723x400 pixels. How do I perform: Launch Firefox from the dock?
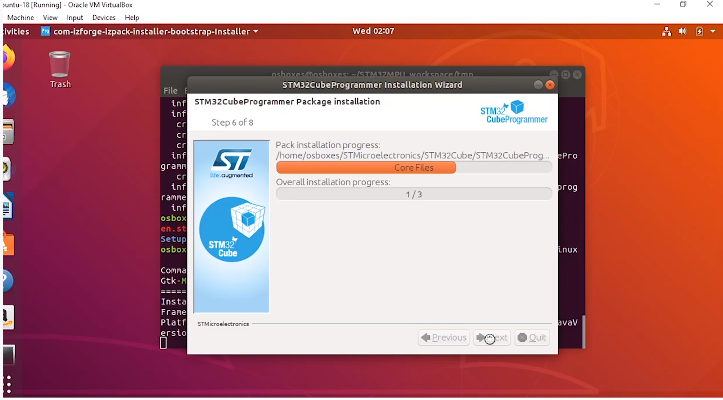[x=8, y=59]
